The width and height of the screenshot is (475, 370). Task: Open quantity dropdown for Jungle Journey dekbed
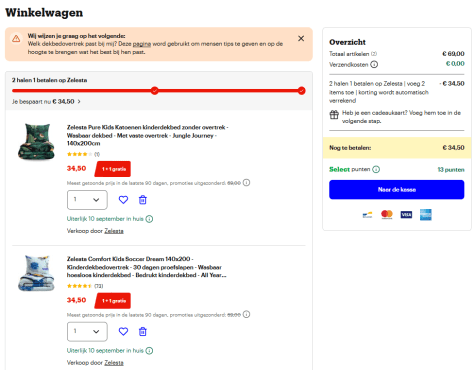(87, 200)
